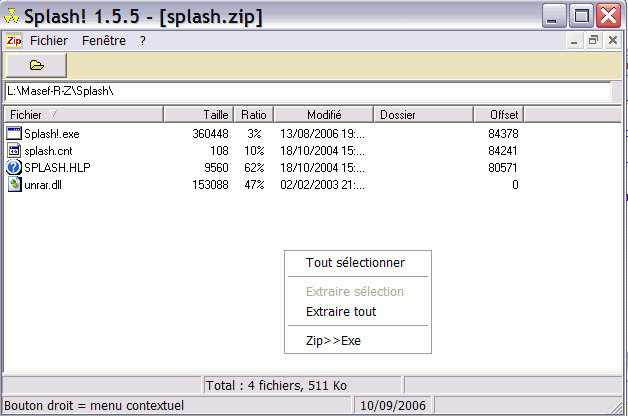Image resolution: width=628 pixels, height=416 pixels.
Task: Click the Bouton droit = menu contextuel hint
Action: click(x=94, y=406)
